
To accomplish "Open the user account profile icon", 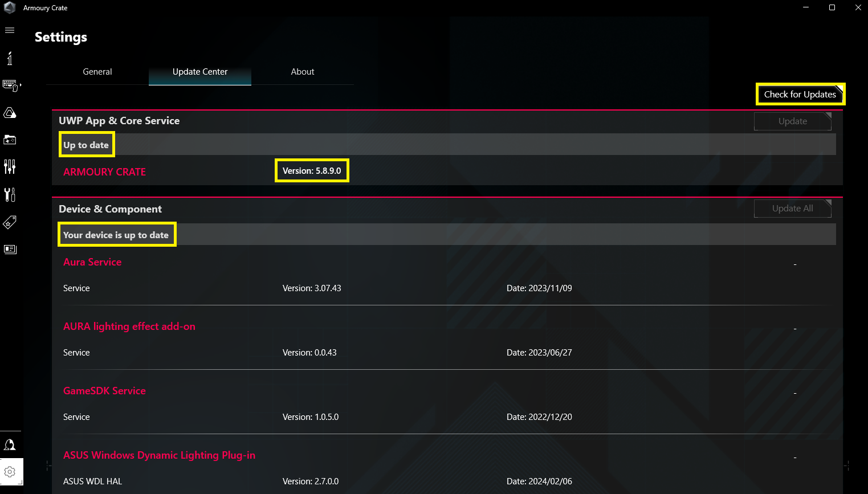I will [10, 445].
